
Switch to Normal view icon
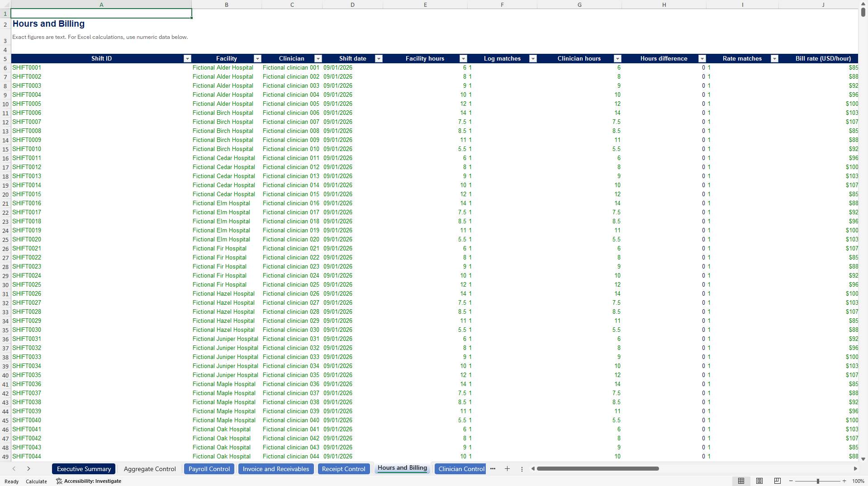point(741,481)
